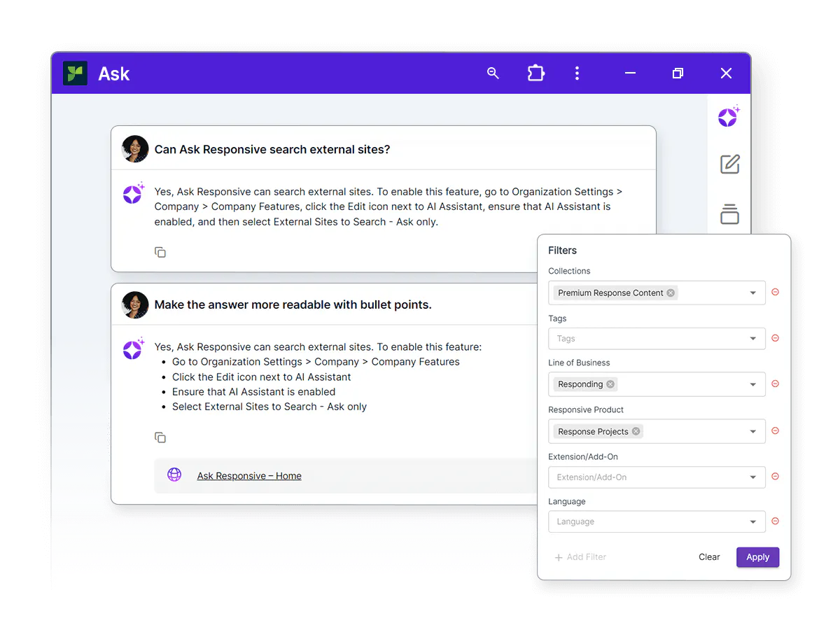Click the 'Responsive Product' label

(x=586, y=409)
